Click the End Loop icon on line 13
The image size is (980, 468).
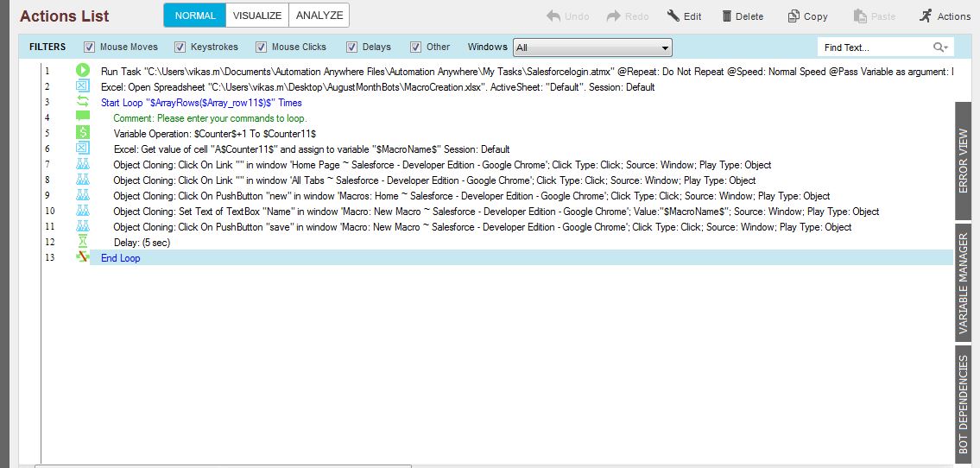[83, 257]
